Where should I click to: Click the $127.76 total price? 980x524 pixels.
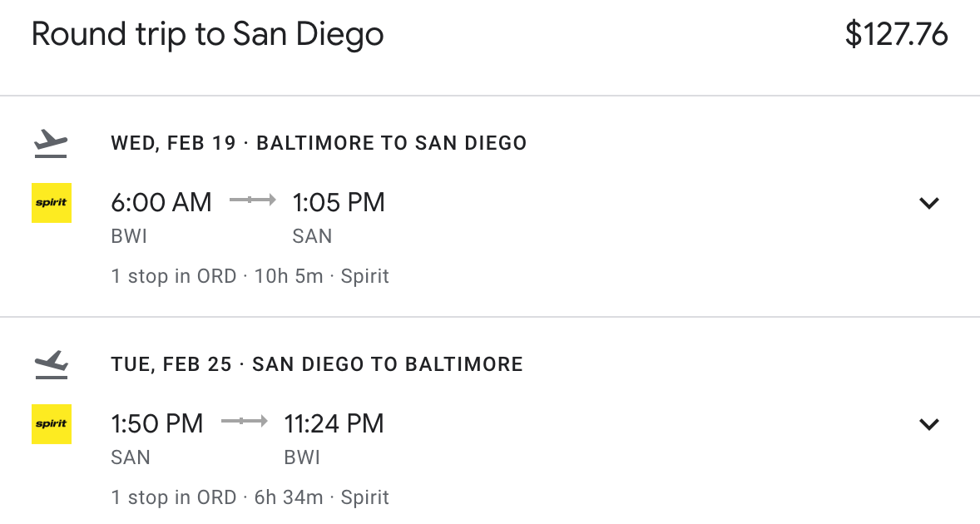click(x=896, y=35)
